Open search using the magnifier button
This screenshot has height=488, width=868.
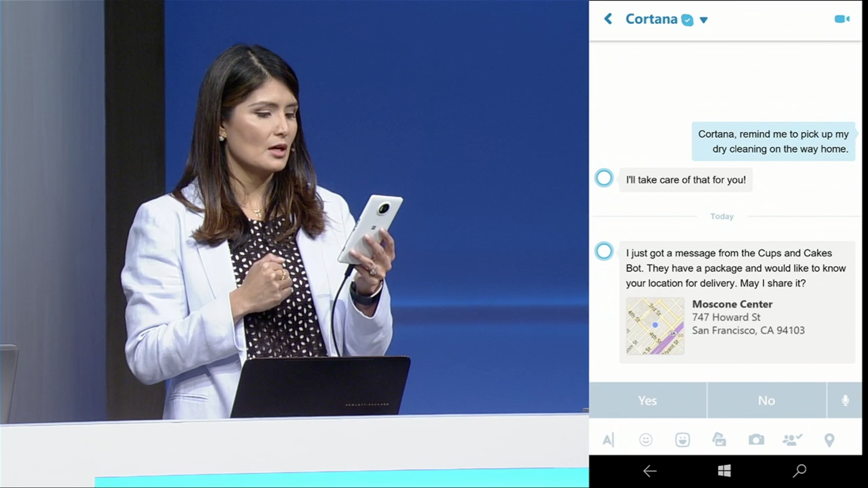tap(799, 471)
